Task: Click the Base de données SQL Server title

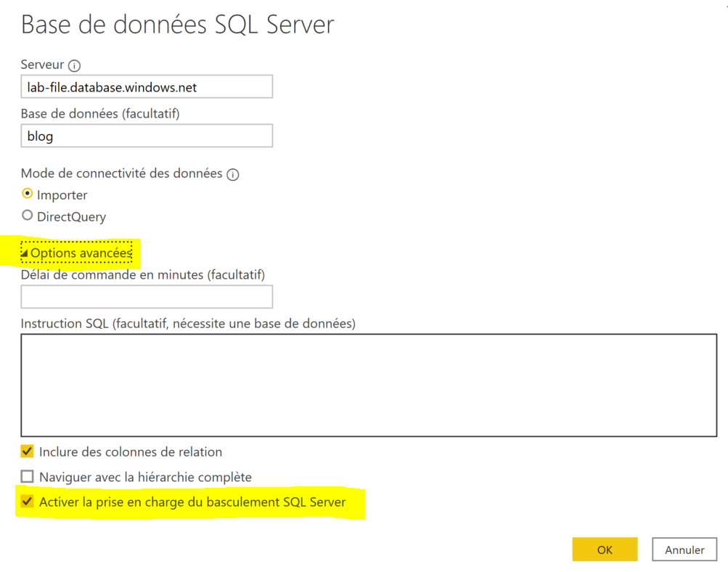Action: [x=177, y=25]
